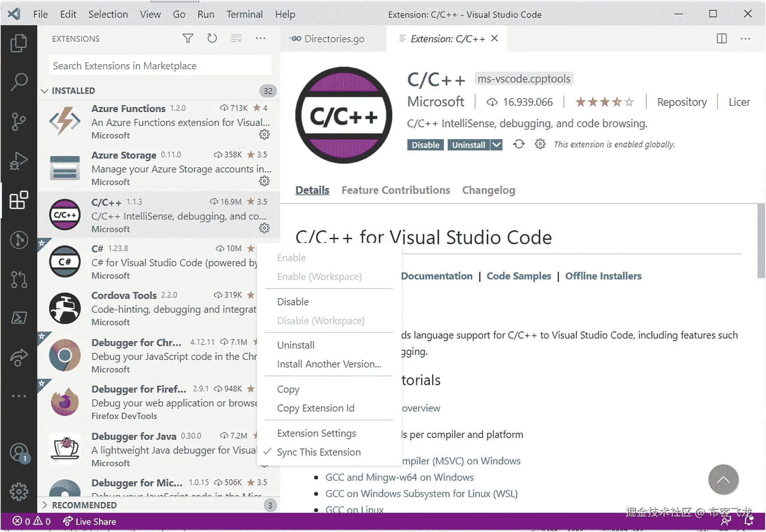
Task: Open manage gear for Azure Storage extension
Action: [x=264, y=181]
